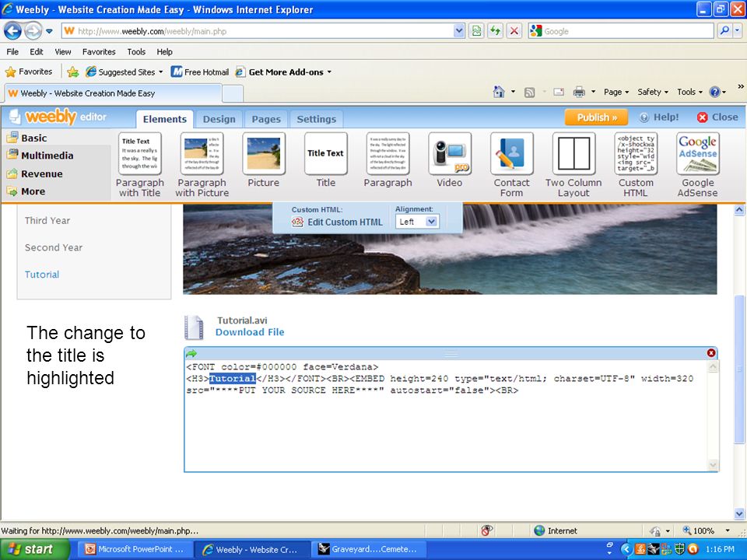Image resolution: width=747 pixels, height=560 pixels.
Task: Click the browser Forward button
Action: click(33, 31)
